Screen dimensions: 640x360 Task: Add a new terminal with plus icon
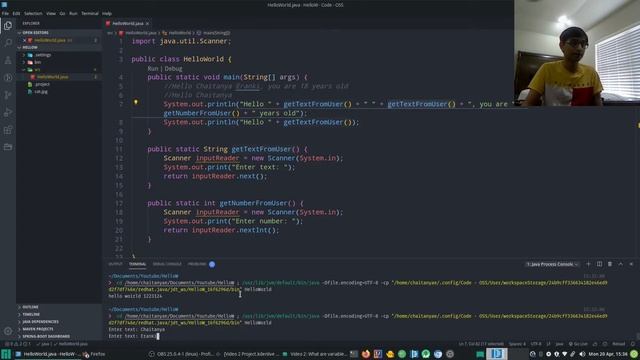coord(588,264)
